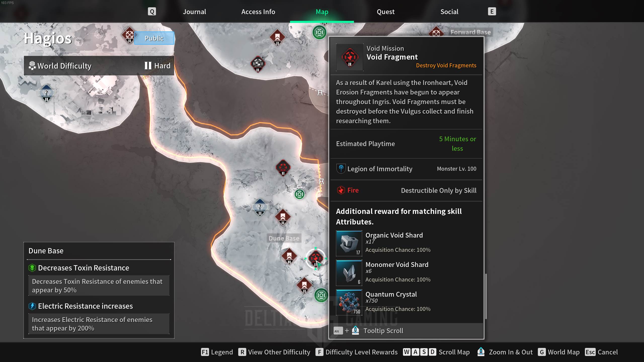The width and height of the screenshot is (644, 362).
Task: Click the Hard difficulty dropdown selector
Action: point(157,65)
